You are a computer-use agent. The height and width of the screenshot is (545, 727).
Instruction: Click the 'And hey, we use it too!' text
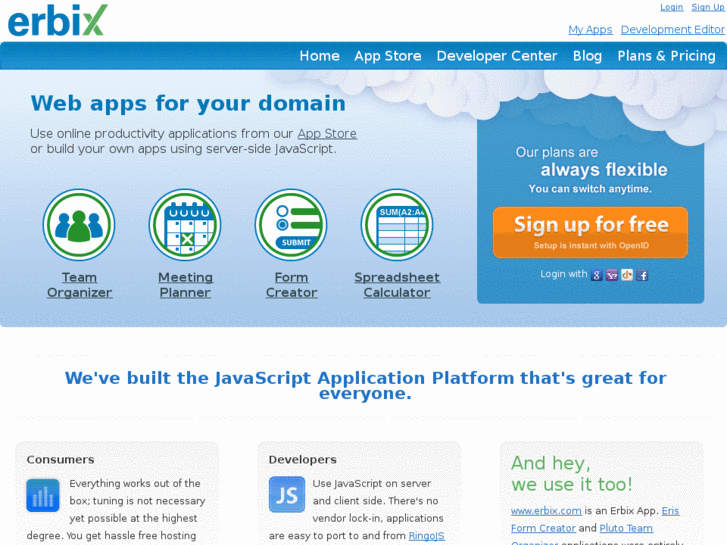pos(572,474)
